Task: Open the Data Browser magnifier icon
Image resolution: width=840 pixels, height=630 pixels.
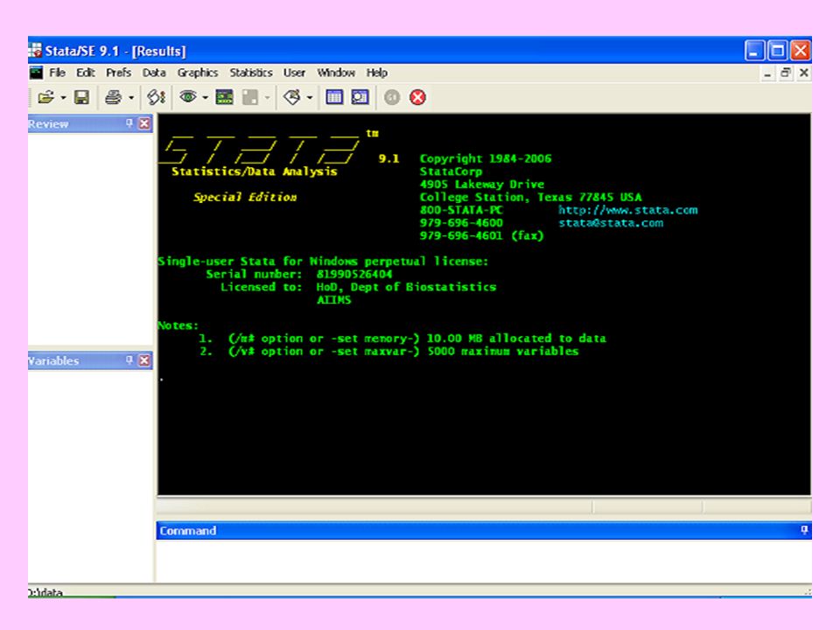Action: point(360,97)
